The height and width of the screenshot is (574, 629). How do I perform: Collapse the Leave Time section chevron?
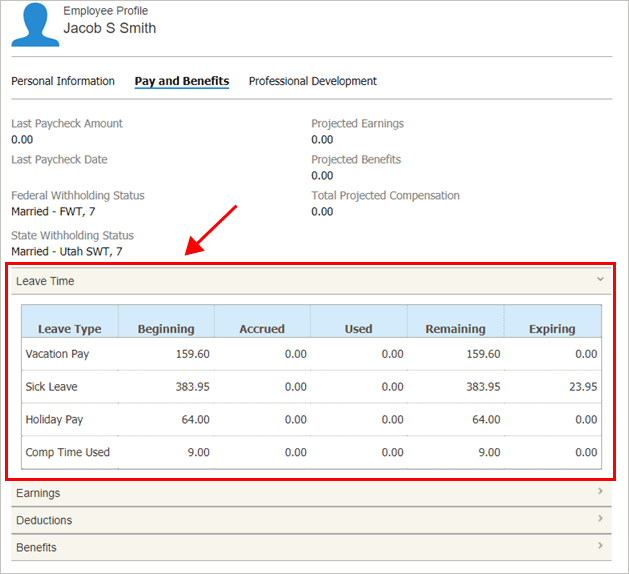600,281
